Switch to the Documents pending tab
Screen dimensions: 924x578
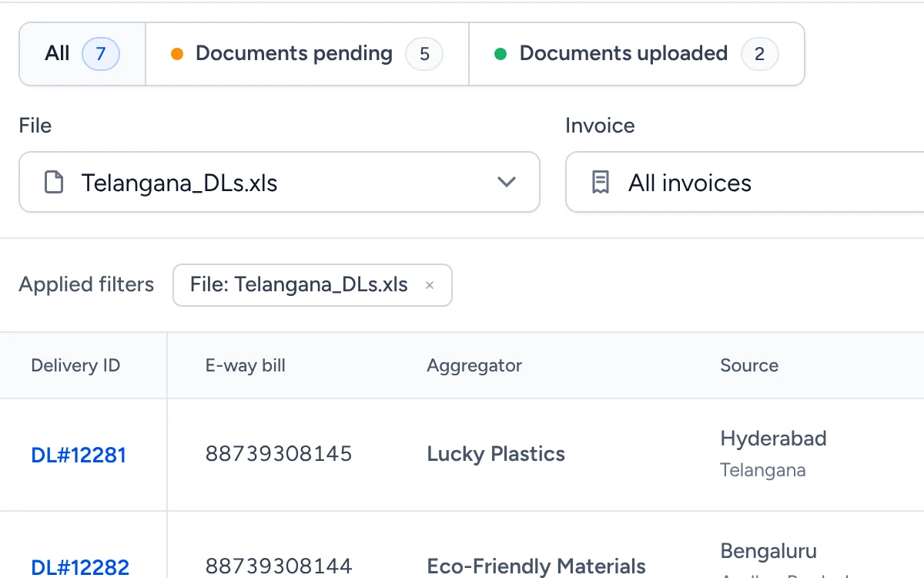[306, 54]
